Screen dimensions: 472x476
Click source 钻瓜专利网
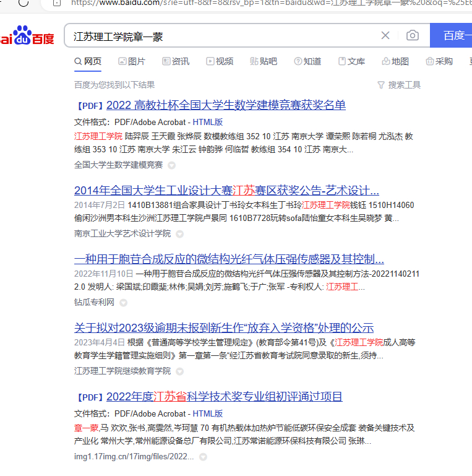point(94,302)
